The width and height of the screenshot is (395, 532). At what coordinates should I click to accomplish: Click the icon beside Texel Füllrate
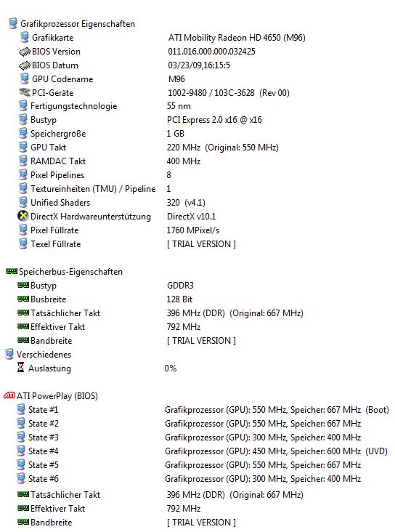click(23, 243)
